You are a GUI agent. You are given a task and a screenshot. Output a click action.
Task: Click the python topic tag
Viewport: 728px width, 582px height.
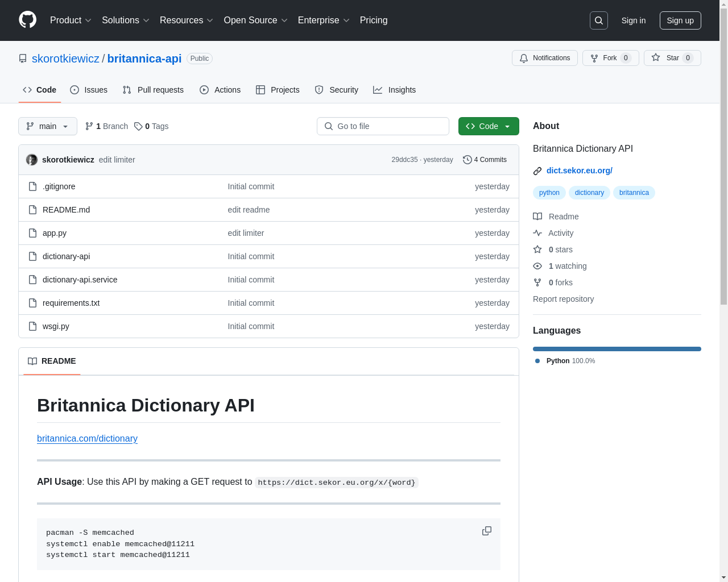pyautogui.click(x=549, y=193)
